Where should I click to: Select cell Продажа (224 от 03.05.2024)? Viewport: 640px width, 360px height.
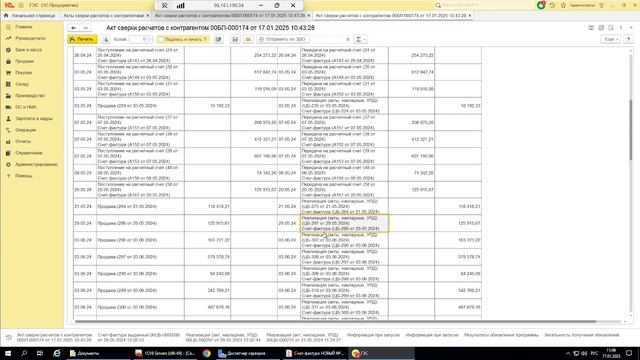[140, 106]
